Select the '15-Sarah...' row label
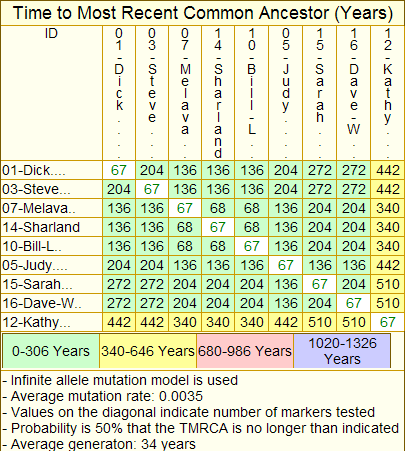This screenshot has width=405, height=451. 51,284
